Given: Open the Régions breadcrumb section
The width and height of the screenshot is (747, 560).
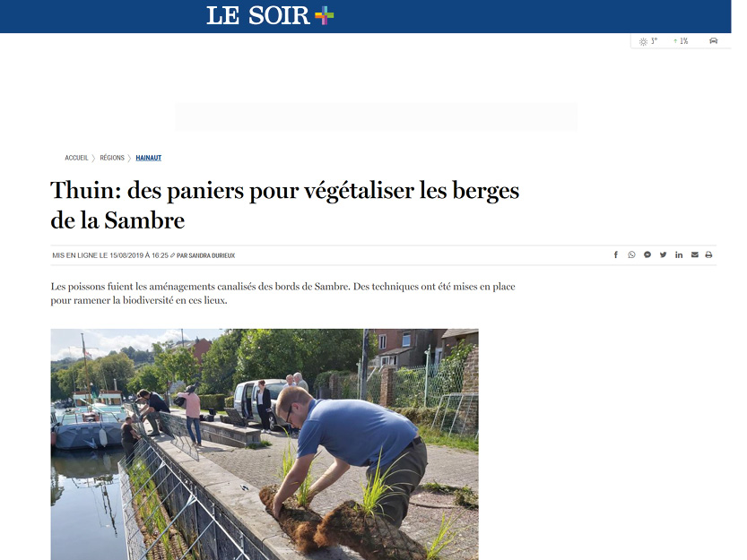Looking at the screenshot, I should [112, 158].
